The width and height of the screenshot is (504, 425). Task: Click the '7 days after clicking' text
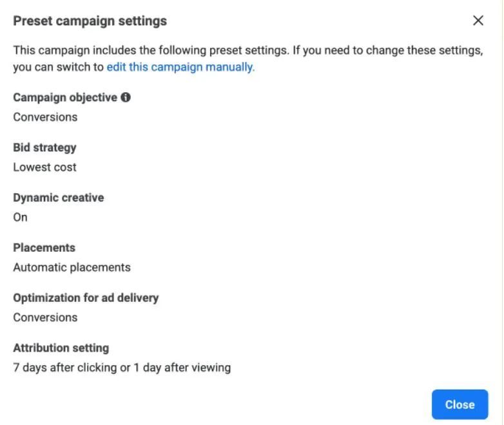click(x=64, y=368)
